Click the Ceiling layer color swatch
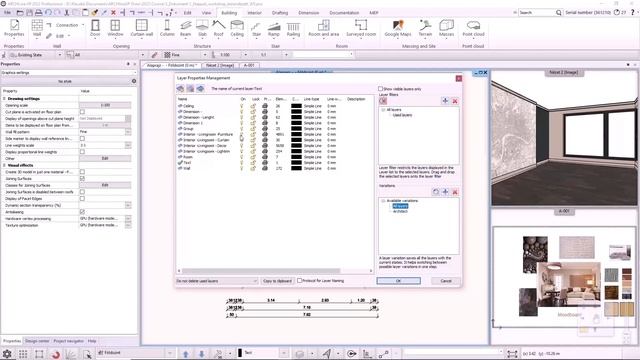This screenshot has width=640, height=360. tap(296, 106)
